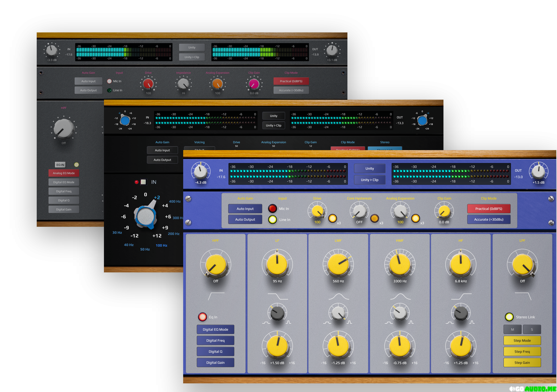This screenshot has width=557, height=392.
Task: Enable Step Gain yellow button
Action: [522, 363]
